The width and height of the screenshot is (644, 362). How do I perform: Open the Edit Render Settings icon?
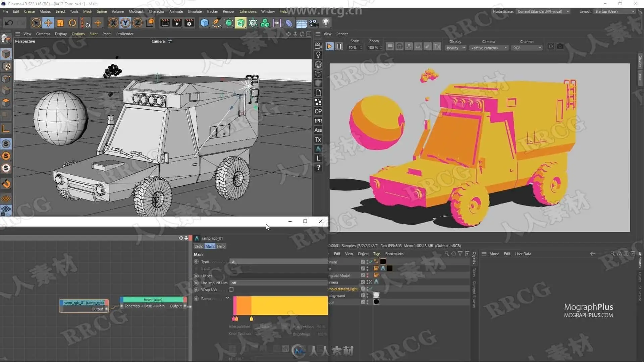click(x=190, y=23)
